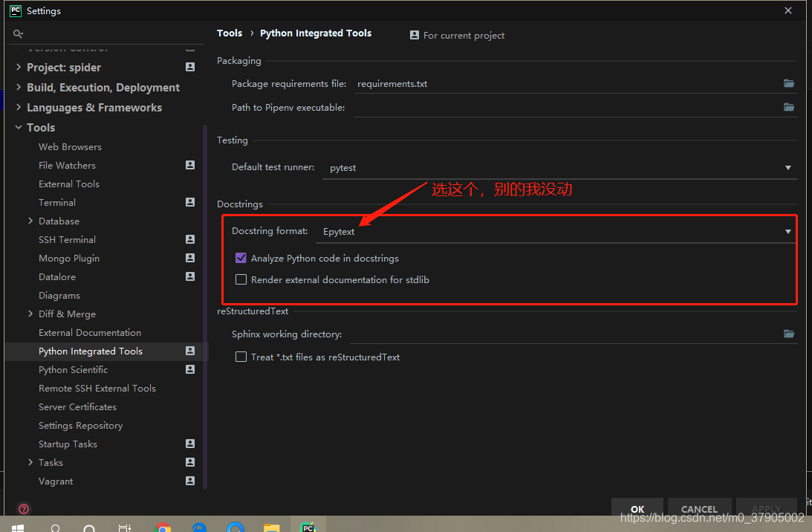
Task: Focus the settings search field
Action: pyautogui.click(x=107, y=34)
